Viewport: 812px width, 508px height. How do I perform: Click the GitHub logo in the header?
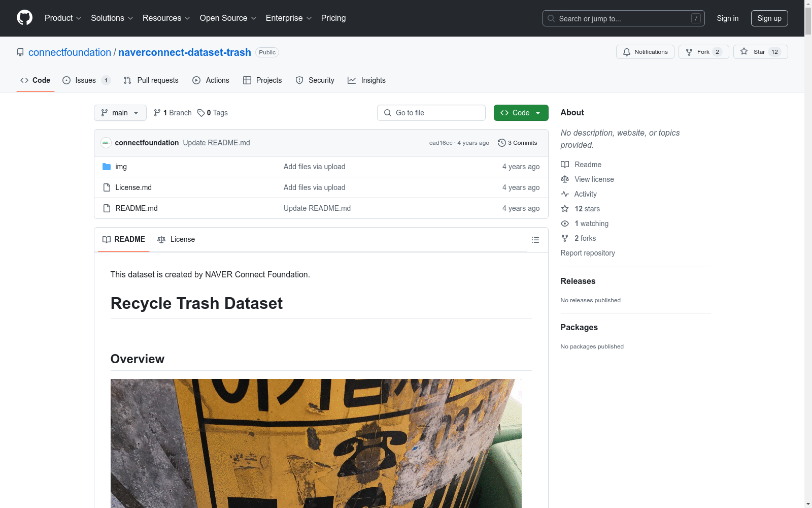coord(24,18)
